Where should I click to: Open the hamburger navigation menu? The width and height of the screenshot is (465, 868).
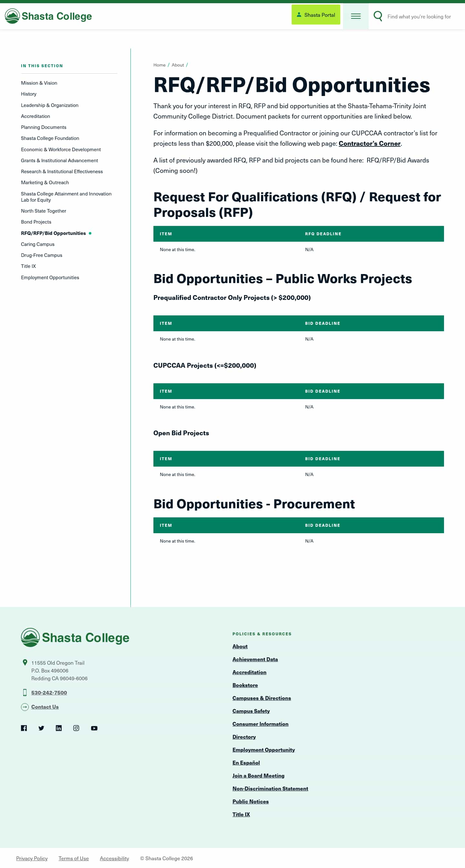point(356,16)
